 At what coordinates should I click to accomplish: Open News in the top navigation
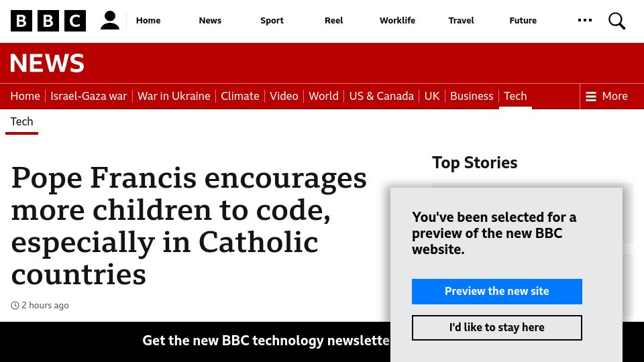point(210,21)
